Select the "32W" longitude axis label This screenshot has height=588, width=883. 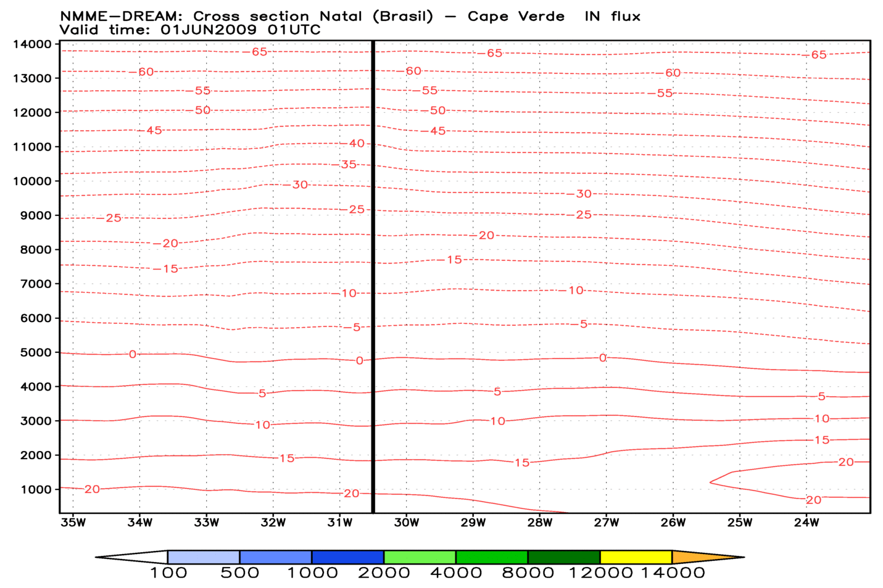tap(273, 523)
